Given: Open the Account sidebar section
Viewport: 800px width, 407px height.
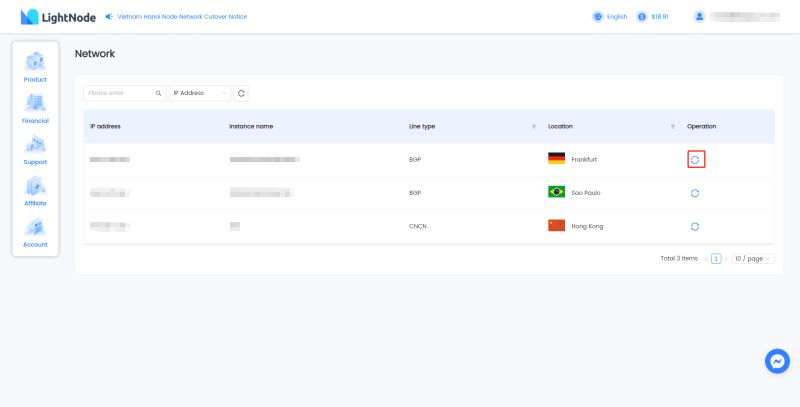Looking at the screenshot, I should [35, 232].
